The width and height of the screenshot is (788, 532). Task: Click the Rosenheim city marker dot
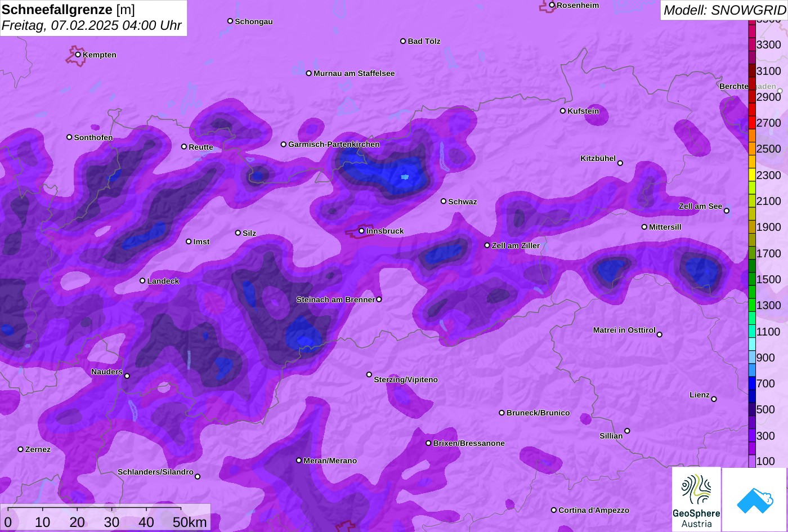(x=552, y=5)
